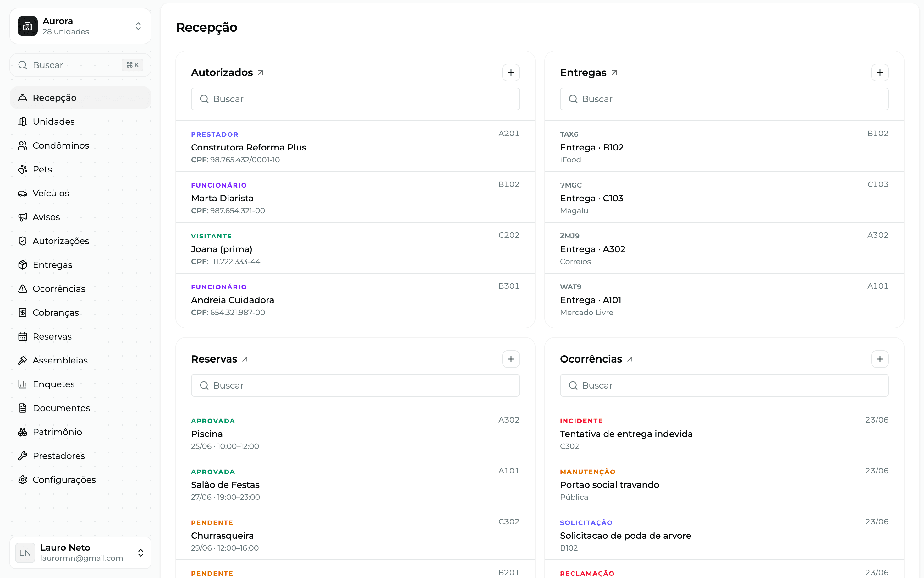Image resolution: width=924 pixels, height=578 pixels.
Task: Go to Unidades menu label
Action: coord(53,122)
